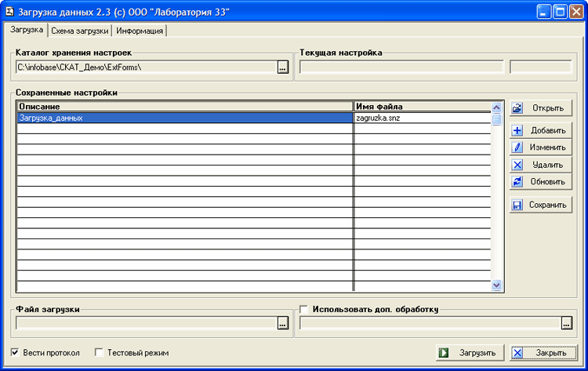The height and width of the screenshot is (371, 588).
Task: Open the Файл загрузки browse button
Action: tap(283, 323)
